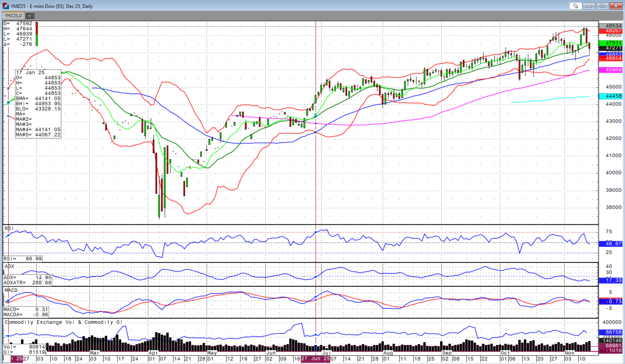Select the YMZ25,D chart tab

(13, 16)
